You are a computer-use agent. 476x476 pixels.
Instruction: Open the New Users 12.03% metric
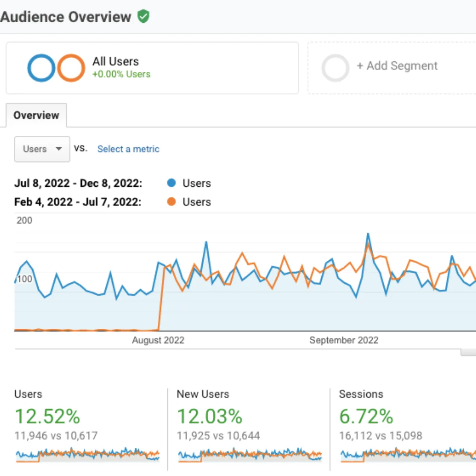point(209,416)
